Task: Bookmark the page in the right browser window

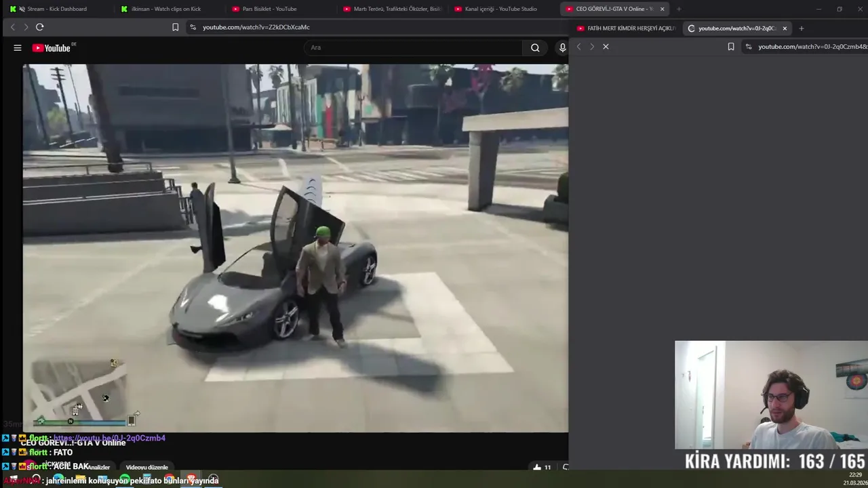Action: pyautogui.click(x=731, y=47)
